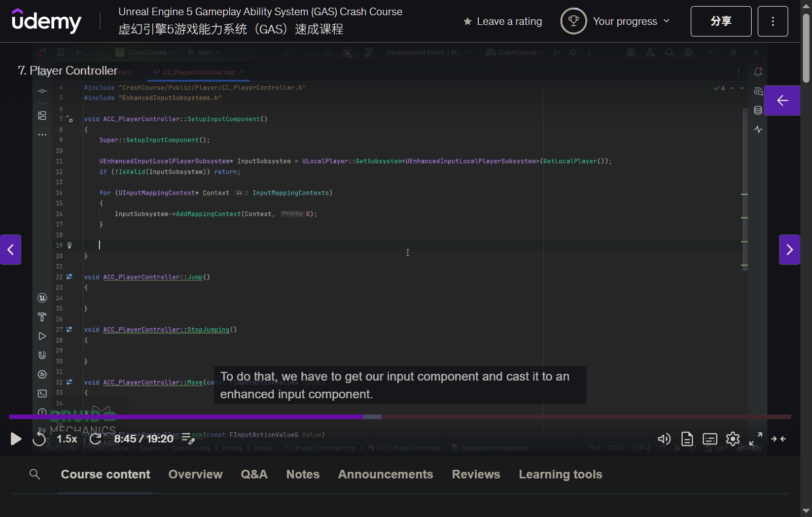Search the course content with magnifier icon
Viewport: 812px width, 517px height.
(x=35, y=474)
